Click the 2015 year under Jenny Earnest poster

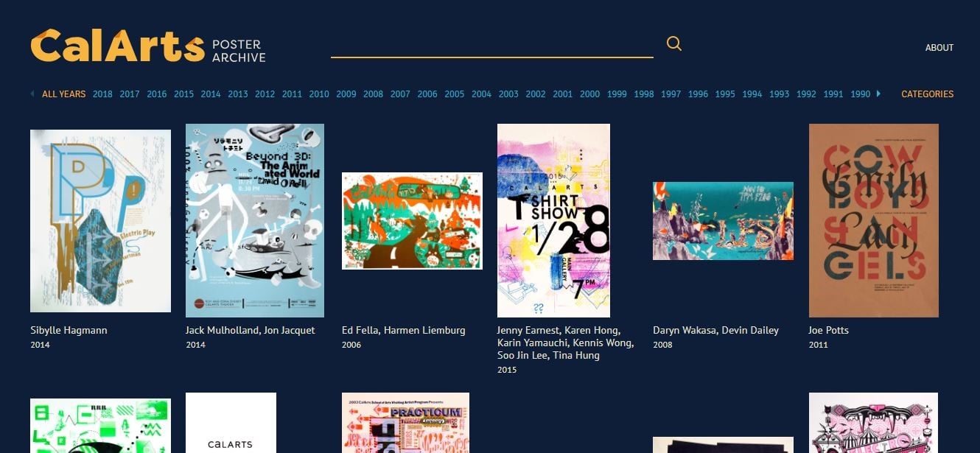pos(507,370)
